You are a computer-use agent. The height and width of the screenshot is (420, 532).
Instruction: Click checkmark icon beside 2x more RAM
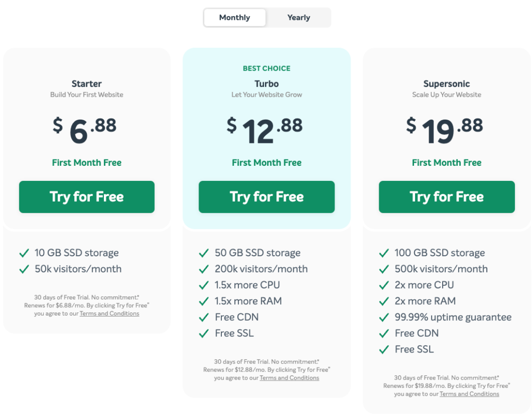coord(384,301)
